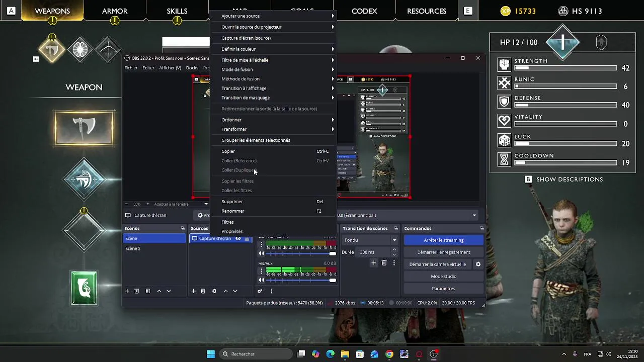Move source down in Sources panel
Viewport: 644px width, 362px height.
point(235,291)
